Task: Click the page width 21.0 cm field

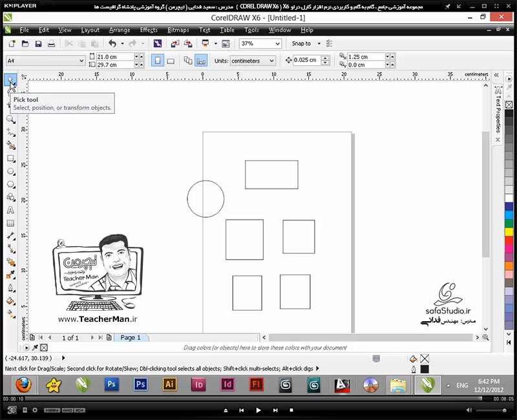Action: (115, 57)
